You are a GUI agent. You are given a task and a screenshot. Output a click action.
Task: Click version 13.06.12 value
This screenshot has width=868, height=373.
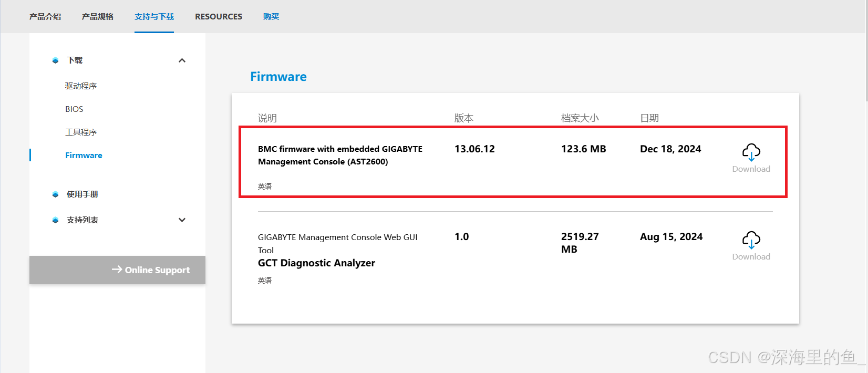(474, 149)
